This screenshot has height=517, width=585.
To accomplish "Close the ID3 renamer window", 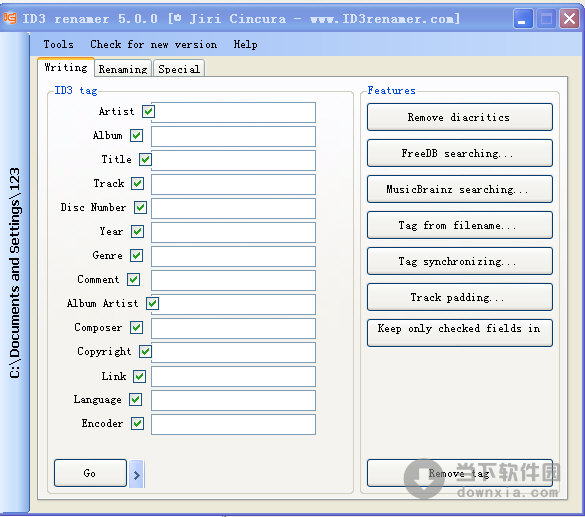I will [569, 18].
